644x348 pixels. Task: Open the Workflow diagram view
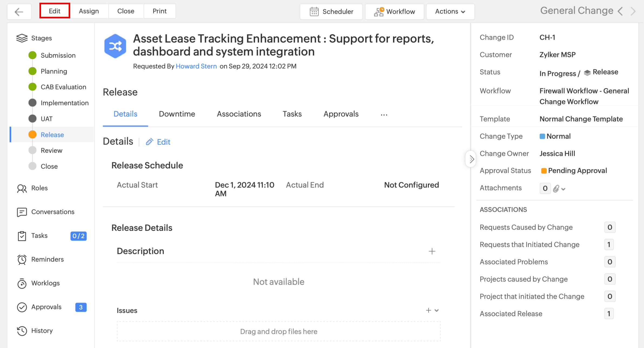point(394,12)
